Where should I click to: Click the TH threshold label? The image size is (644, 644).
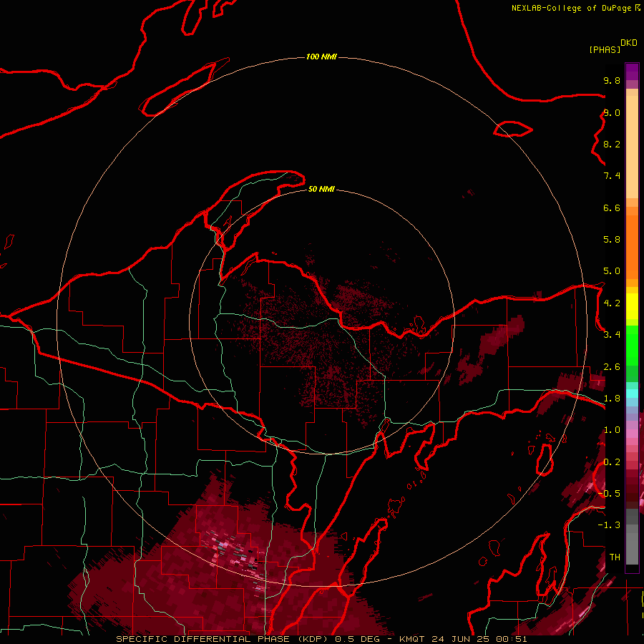coord(615,557)
